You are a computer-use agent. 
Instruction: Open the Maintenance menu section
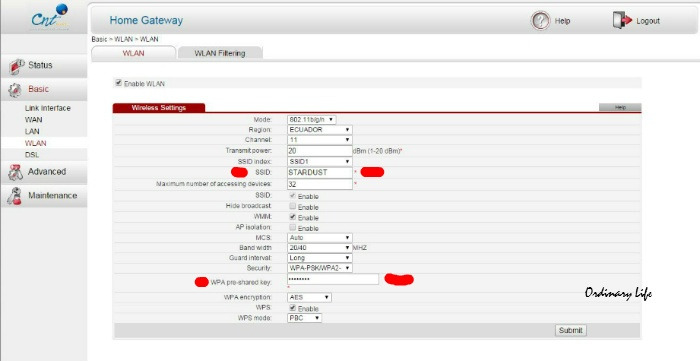point(44,196)
